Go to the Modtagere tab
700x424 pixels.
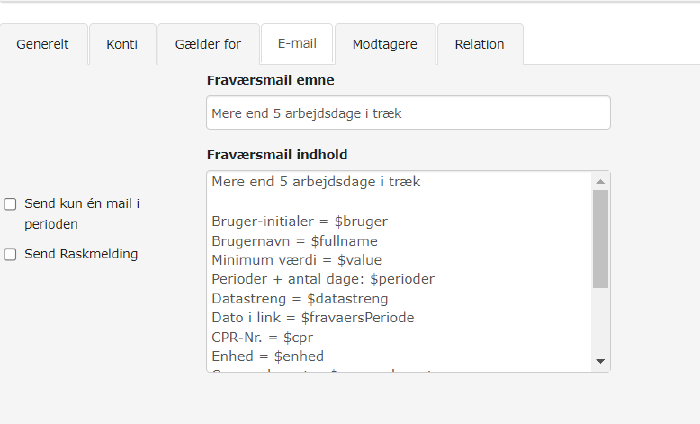point(386,45)
